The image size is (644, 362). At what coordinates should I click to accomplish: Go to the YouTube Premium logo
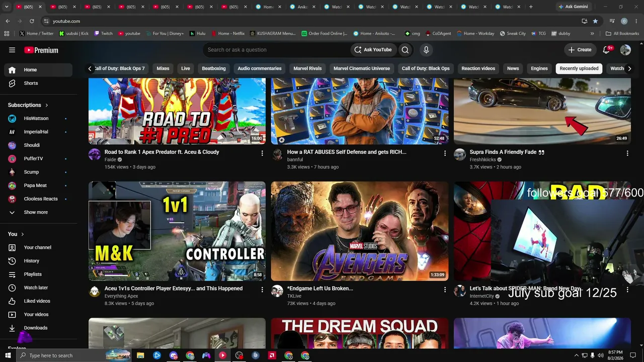[41, 50]
